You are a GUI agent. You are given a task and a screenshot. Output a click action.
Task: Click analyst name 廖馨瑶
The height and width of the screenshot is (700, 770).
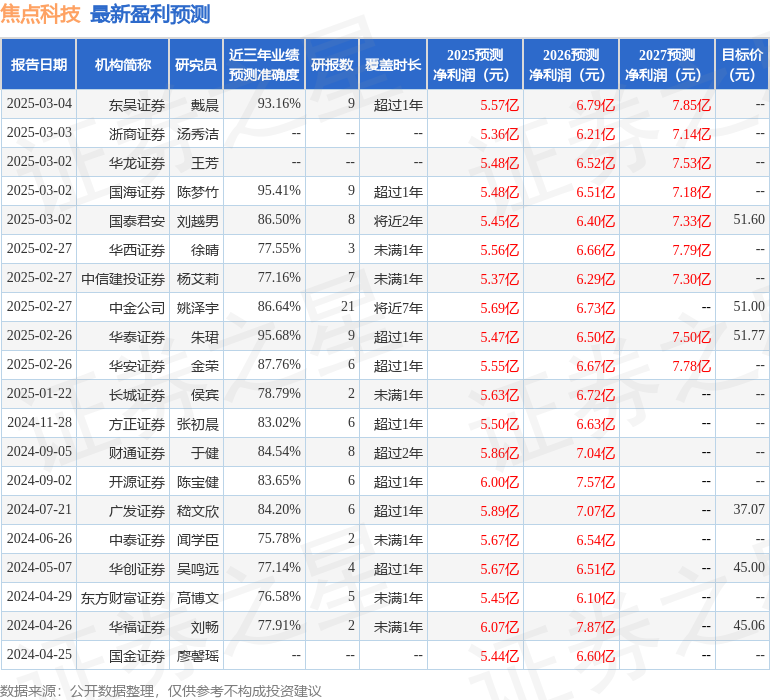[x=198, y=656]
